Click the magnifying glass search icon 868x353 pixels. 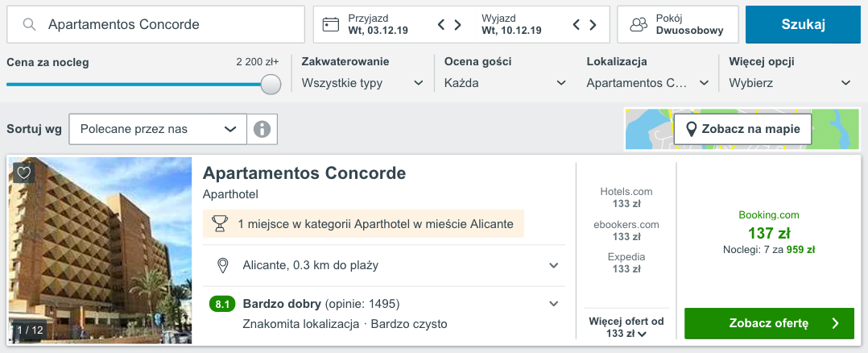[x=30, y=24]
